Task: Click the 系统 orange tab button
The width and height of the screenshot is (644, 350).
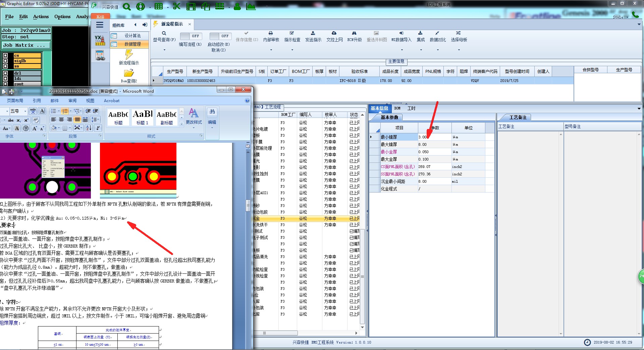Action: coord(100,16)
